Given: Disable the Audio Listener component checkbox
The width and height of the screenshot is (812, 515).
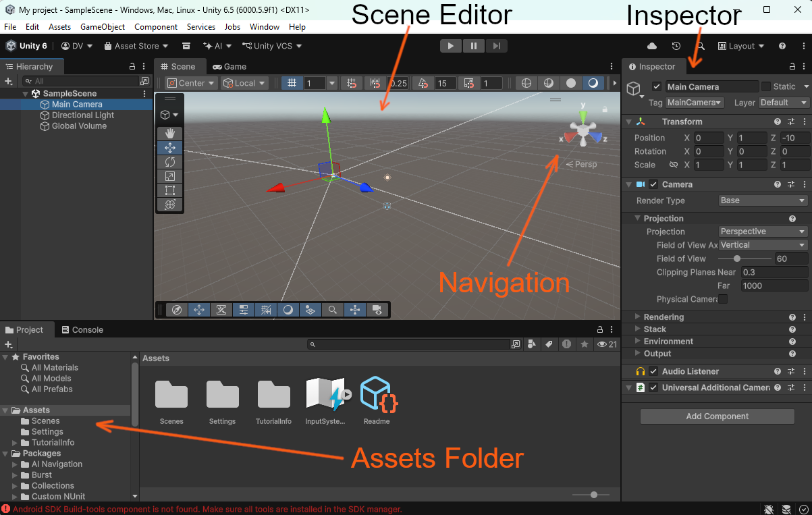Looking at the screenshot, I should point(653,371).
